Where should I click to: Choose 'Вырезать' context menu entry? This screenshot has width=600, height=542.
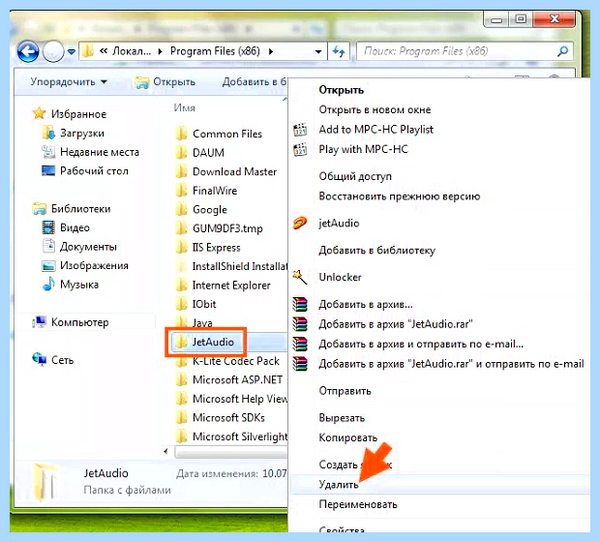pyautogui.click(x=341, y=418)
